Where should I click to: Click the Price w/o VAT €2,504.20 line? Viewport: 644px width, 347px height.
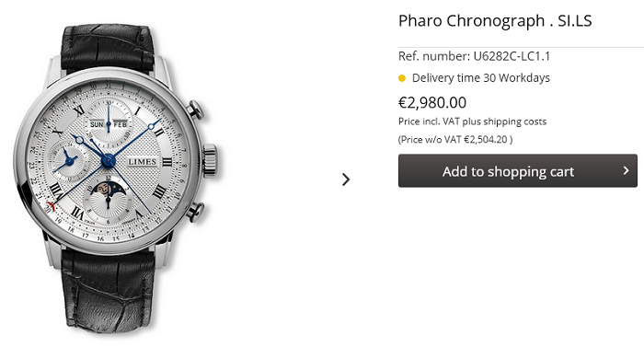tap(455, 139)
